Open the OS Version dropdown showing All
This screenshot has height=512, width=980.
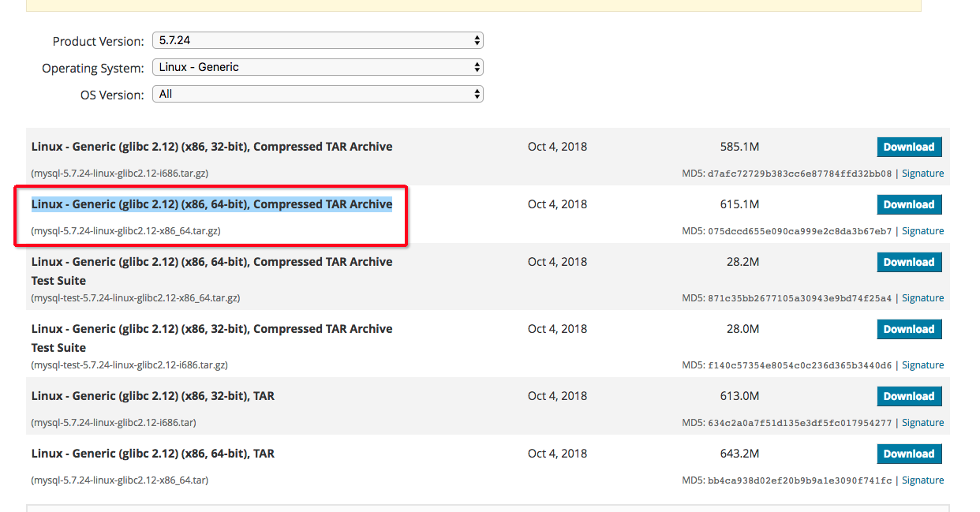pyautogui.click(x=317, y=94)
